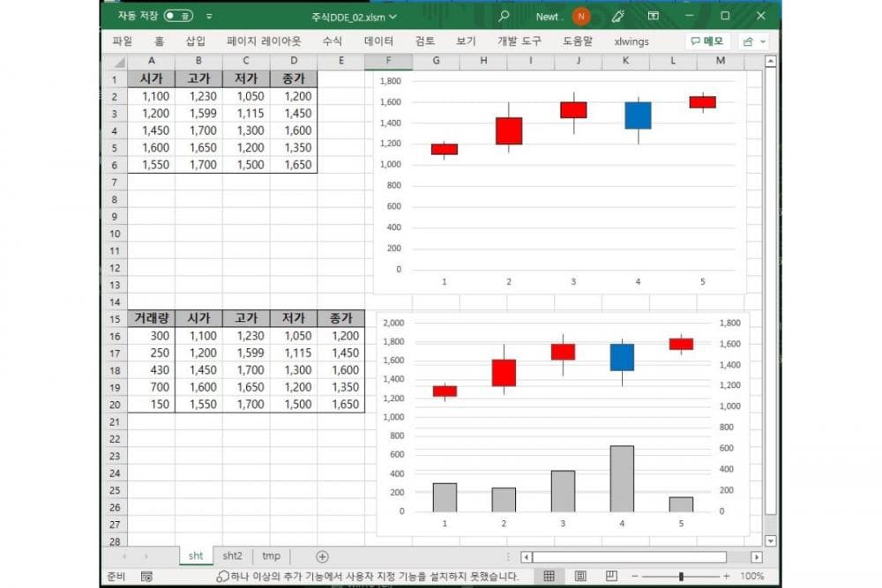The height and width of the screenshot is (588, 882).
Task: Open the user account avatar N
Action: (x=581, y=16)
